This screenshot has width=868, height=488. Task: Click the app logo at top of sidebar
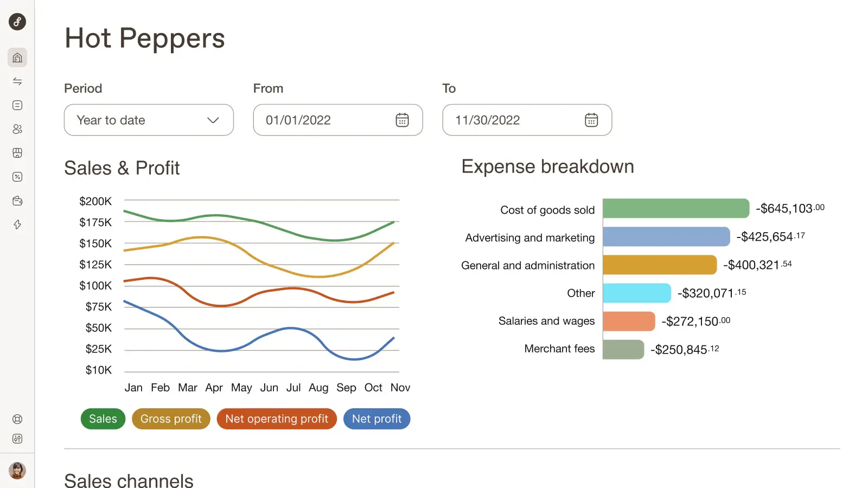pyautogui.click(x=17, y=22)
